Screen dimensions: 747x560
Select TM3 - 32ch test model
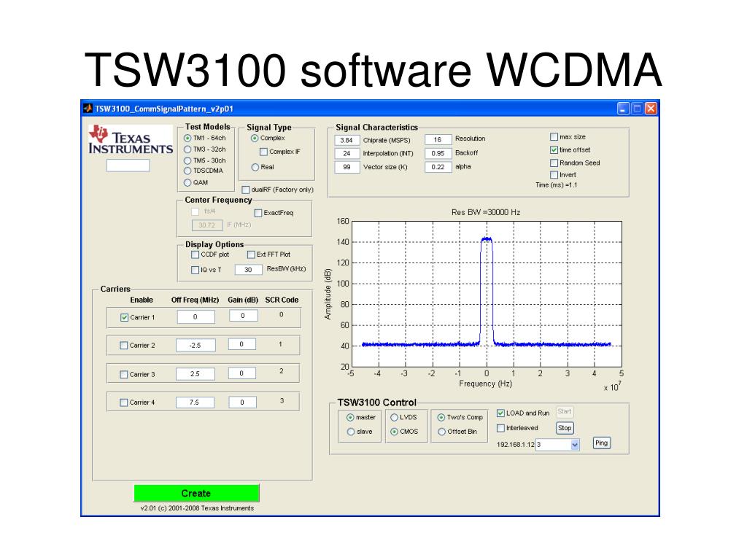(187, 149)
